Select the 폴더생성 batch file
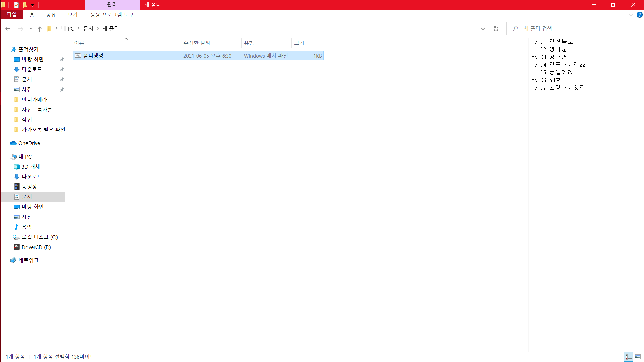This screenshot has height=362, width=644. point(198,56)
